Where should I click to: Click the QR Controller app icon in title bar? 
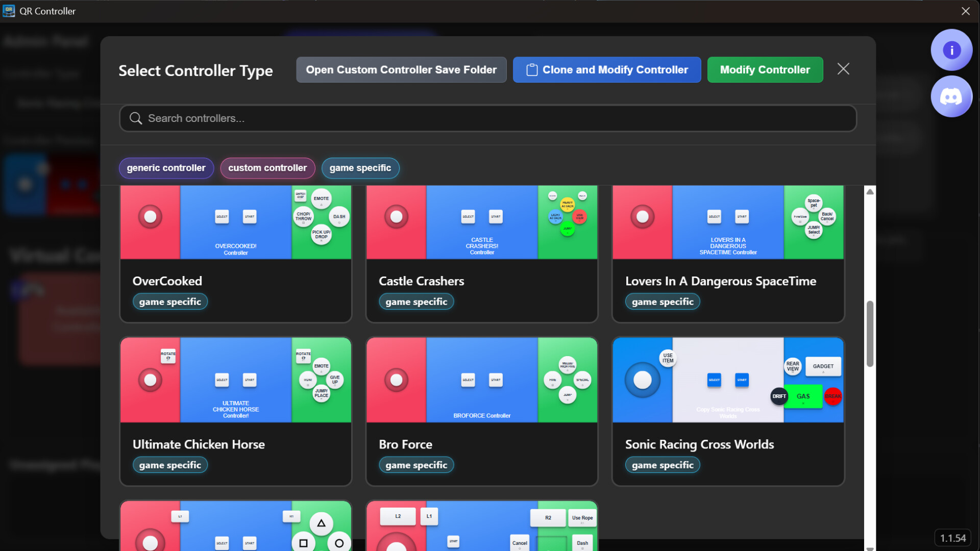tap(8, 11)
